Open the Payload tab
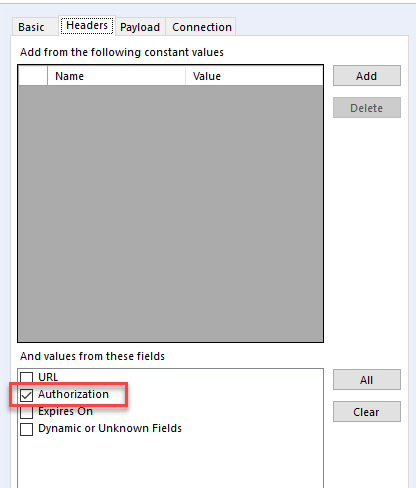Image resolution: width=416 pixels, height=488 pixels. 140,27
